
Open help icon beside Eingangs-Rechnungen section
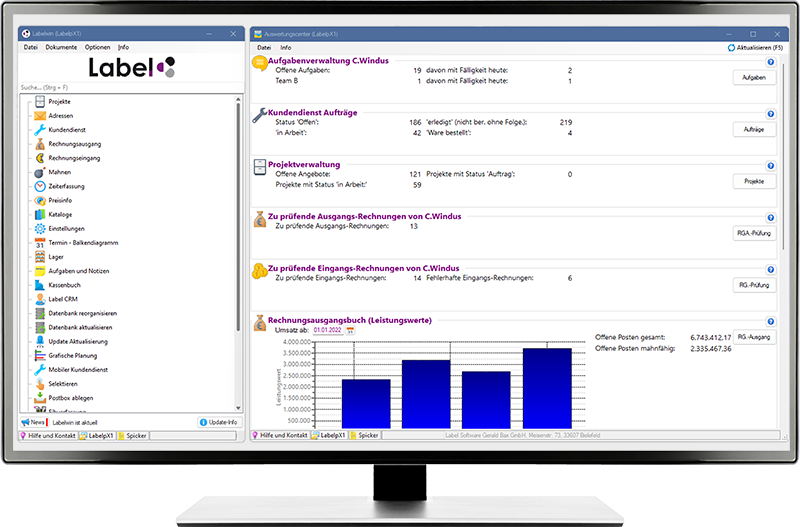point(770,269)
